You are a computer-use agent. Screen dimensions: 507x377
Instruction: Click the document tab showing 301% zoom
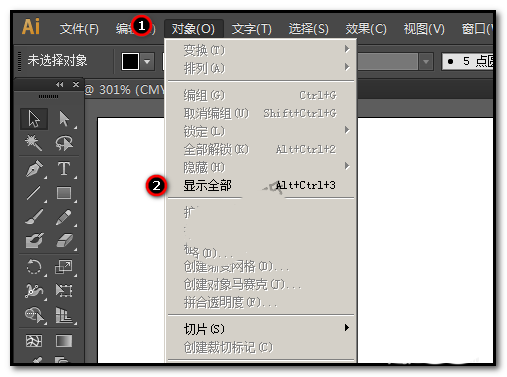point(124,90)
